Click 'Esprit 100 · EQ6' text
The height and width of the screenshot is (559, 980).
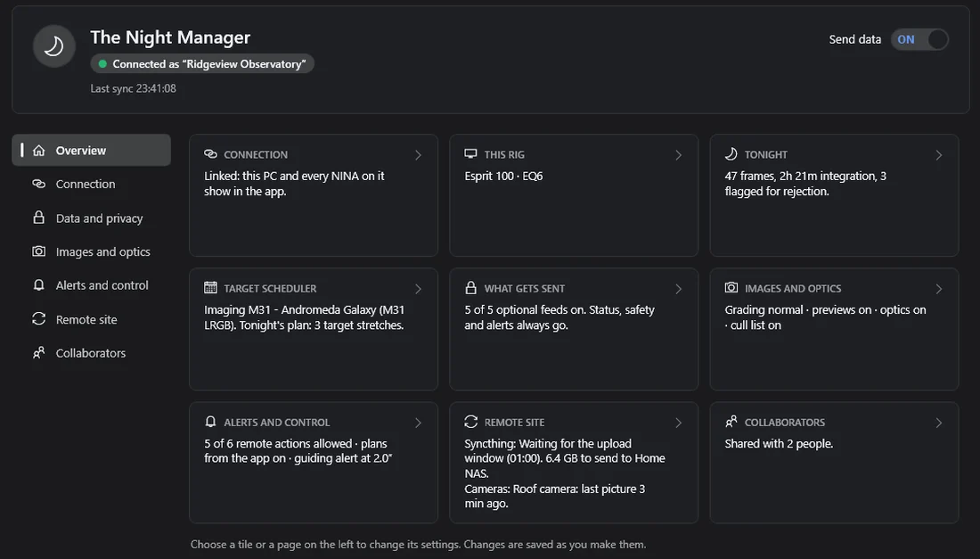[503, 177]
